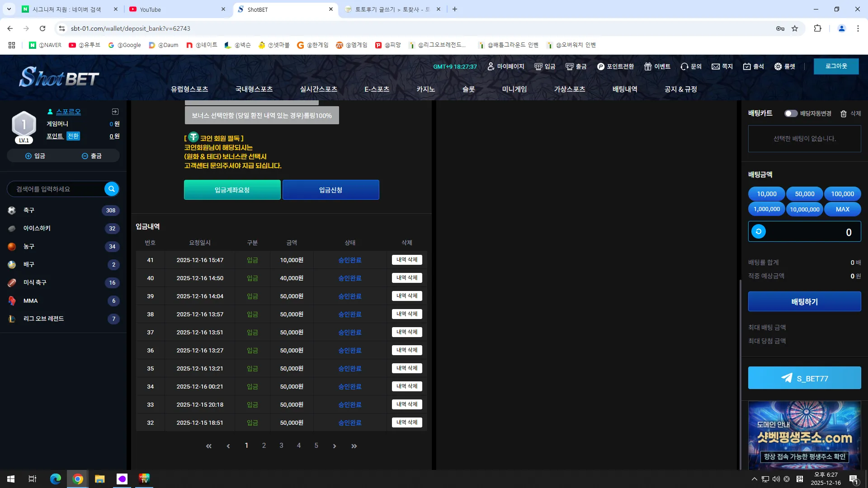Viewport: 868px width, 488px height.
Task: Open messages via the envelope (쪽지) icon
Action: pos(716,66)
